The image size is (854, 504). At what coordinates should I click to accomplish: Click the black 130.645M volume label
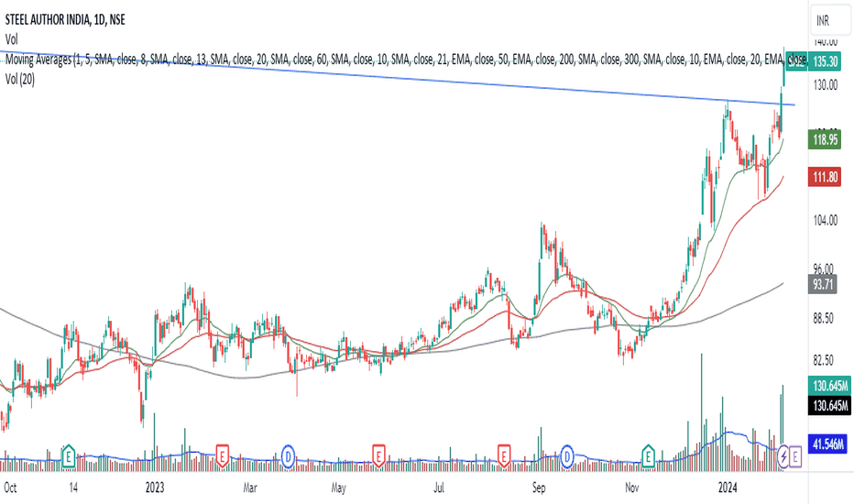click(829, 406)
